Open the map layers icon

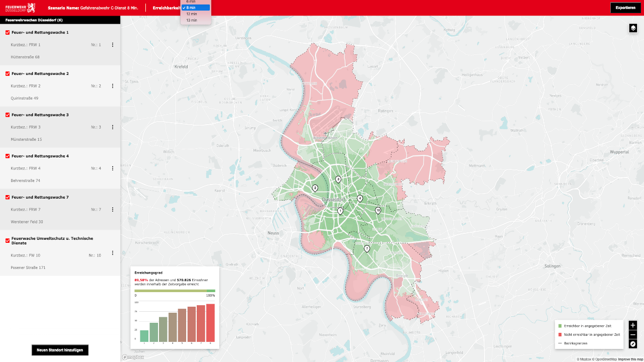pyautogui.click(x=633, y=28)
